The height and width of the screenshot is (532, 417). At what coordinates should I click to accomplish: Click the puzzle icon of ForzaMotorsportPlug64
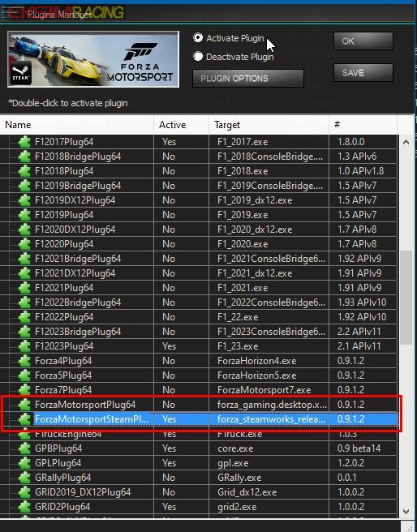(x=24, y=405)
